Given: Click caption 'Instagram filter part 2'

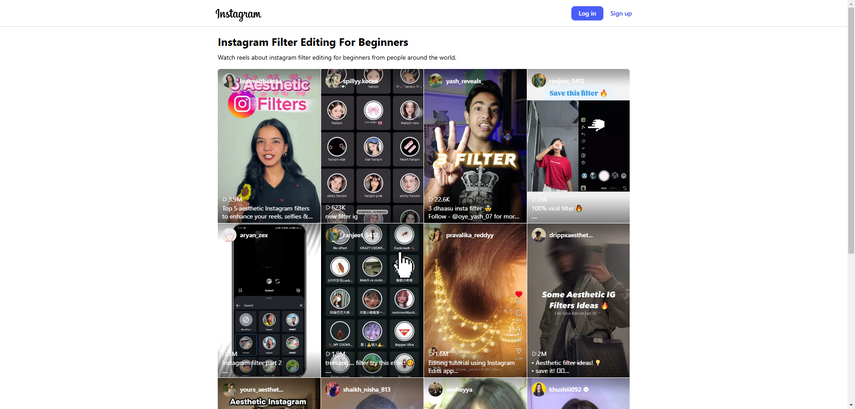Looking at the screenshot, I should [x=252, y=363].
